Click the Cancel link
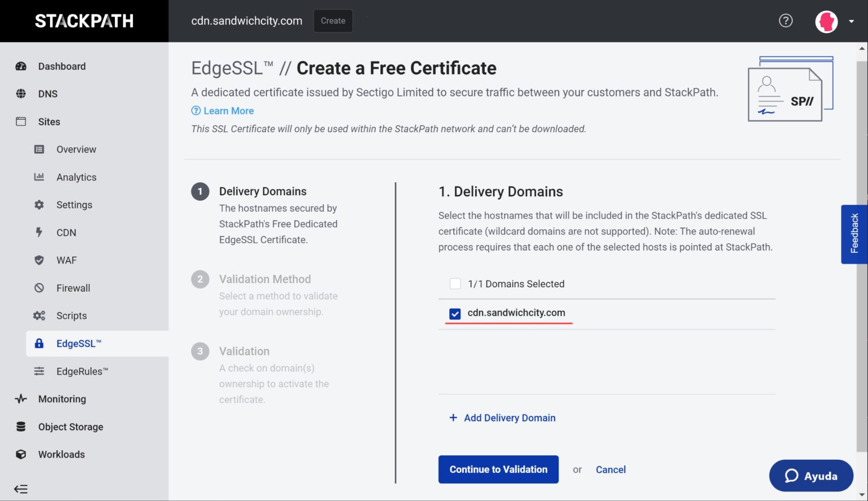 pyautogui.click(x=611, y=469)
